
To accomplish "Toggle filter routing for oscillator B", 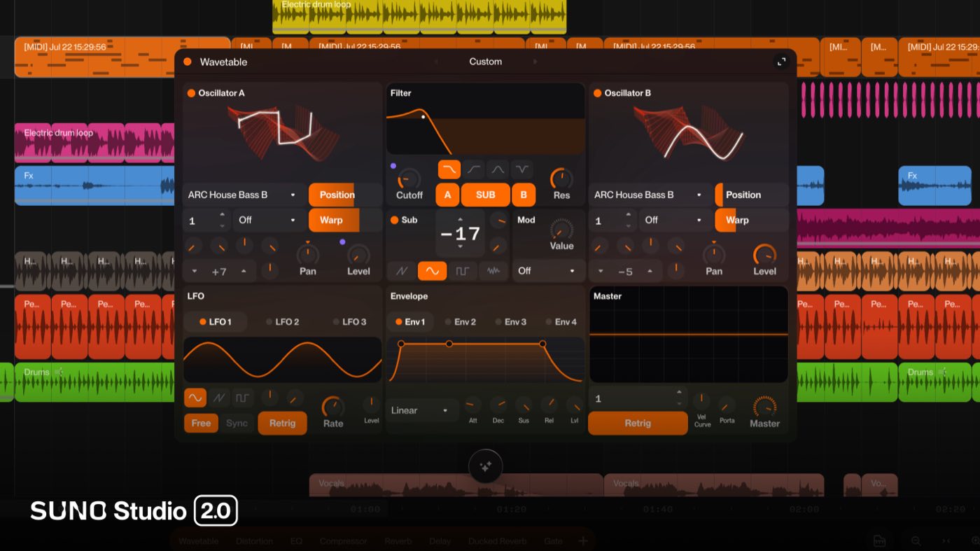I will [x=524, y=195].
